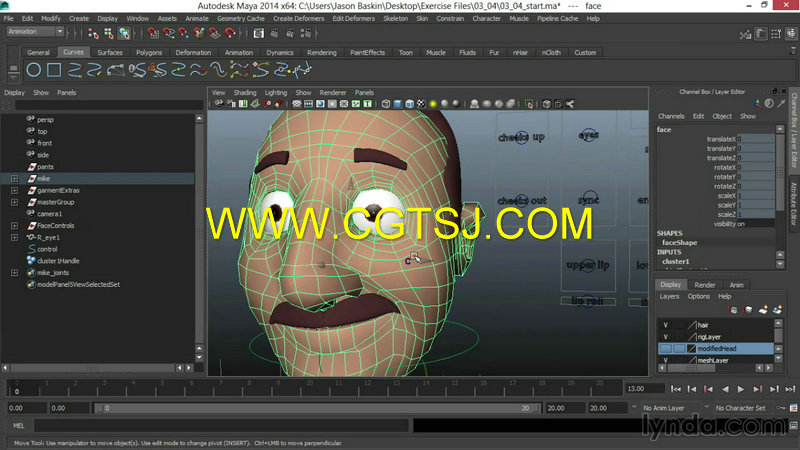Open the Skeleton menu
800x450 pixels.
[x=395, y=18]
